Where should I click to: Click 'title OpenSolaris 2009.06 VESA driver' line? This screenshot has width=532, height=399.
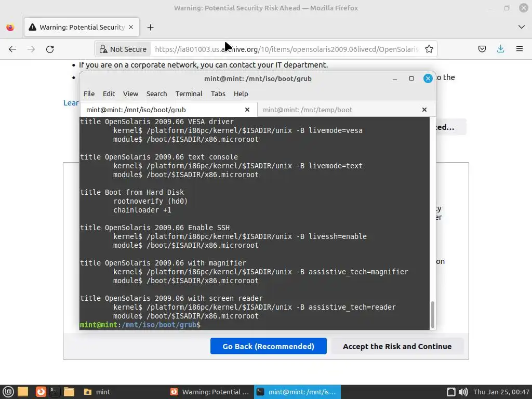coord(157,122)
